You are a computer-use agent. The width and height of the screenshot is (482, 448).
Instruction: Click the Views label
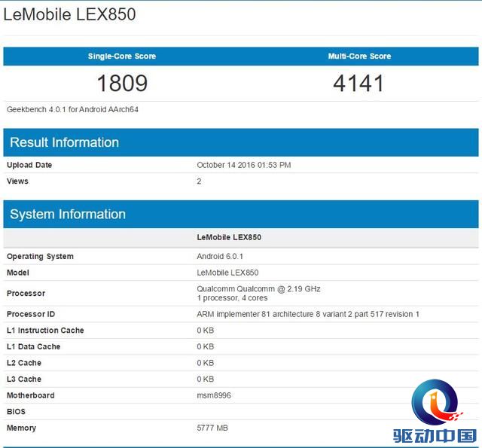click(x=17, y=181)
